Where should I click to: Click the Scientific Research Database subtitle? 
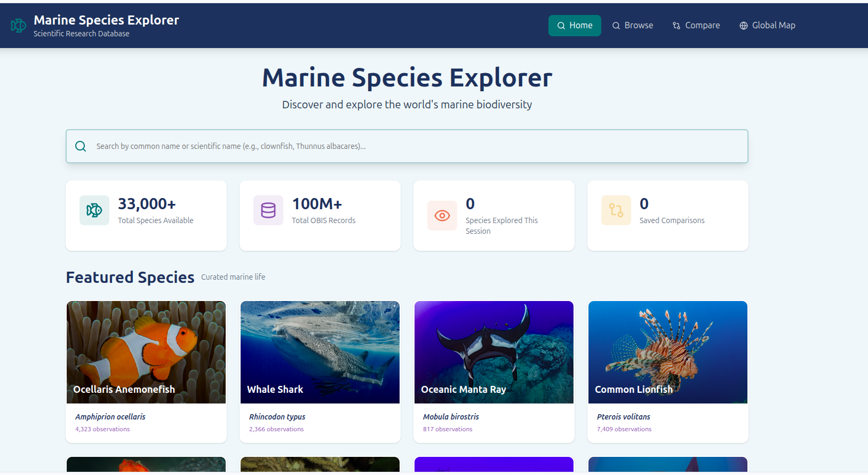(82, 34)
